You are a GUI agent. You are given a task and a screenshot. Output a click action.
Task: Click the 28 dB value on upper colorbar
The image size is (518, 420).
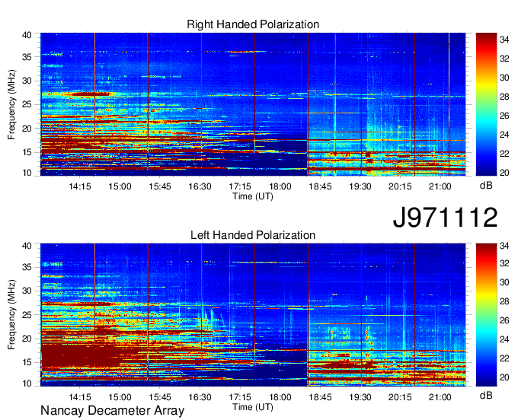(x=504, y=97)
